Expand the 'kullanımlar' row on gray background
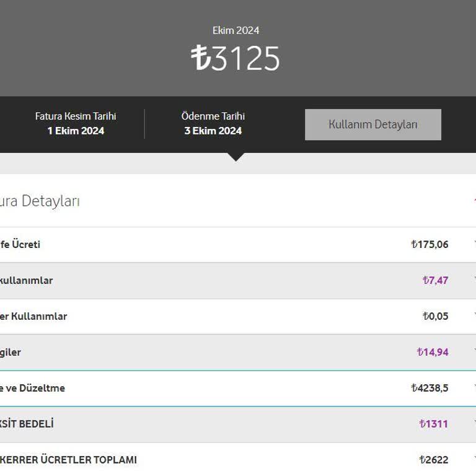The image size is (476, 476). pos(26,280)
